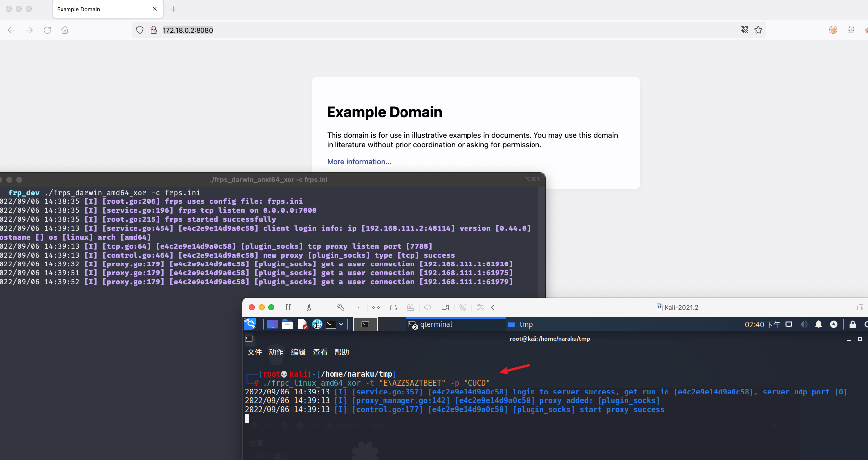Open the 文件 menu in qterminal

(x=254, y=352)
